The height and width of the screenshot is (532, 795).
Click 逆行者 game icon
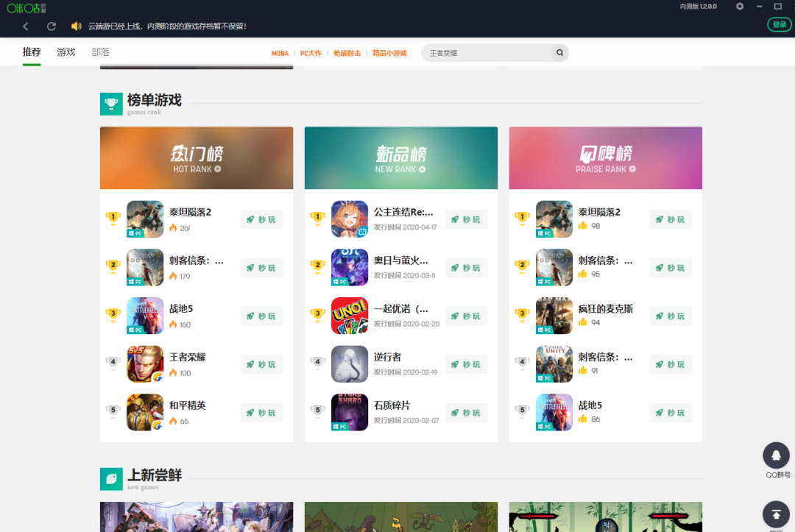tap(350, 363)
